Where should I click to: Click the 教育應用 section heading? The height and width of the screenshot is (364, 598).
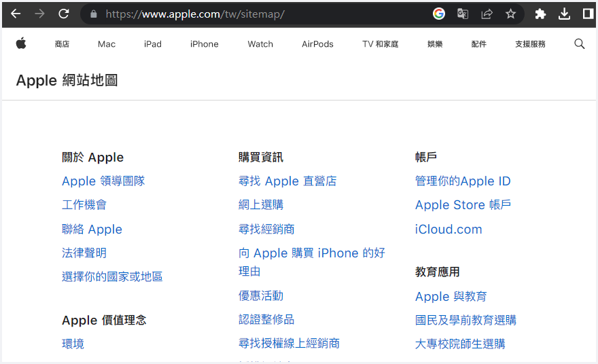click(x=438, y=272)
